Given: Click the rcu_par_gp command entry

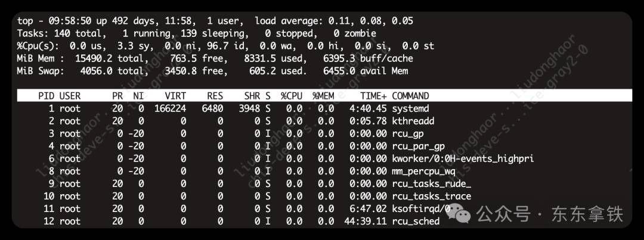Looking at the screenshot, I should [x=418, y=146].
